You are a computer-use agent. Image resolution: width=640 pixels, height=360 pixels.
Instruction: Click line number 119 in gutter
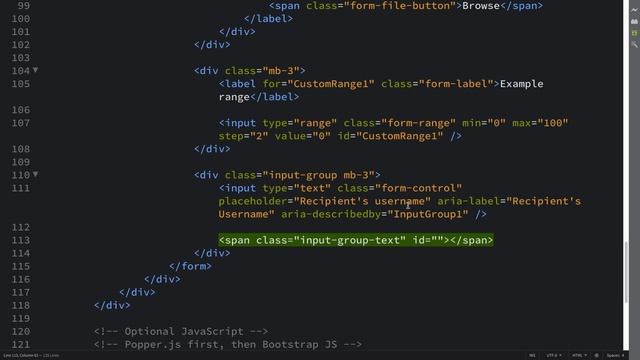(21, 318)
